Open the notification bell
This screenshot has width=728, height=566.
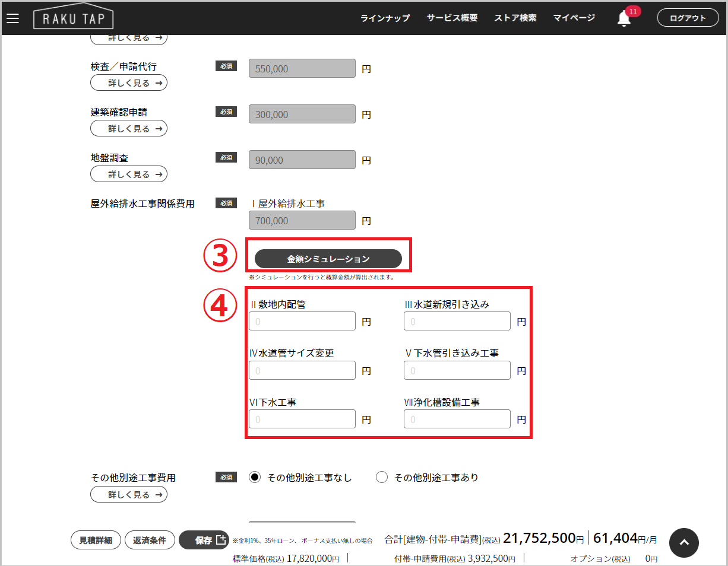(x=623, y=18)
